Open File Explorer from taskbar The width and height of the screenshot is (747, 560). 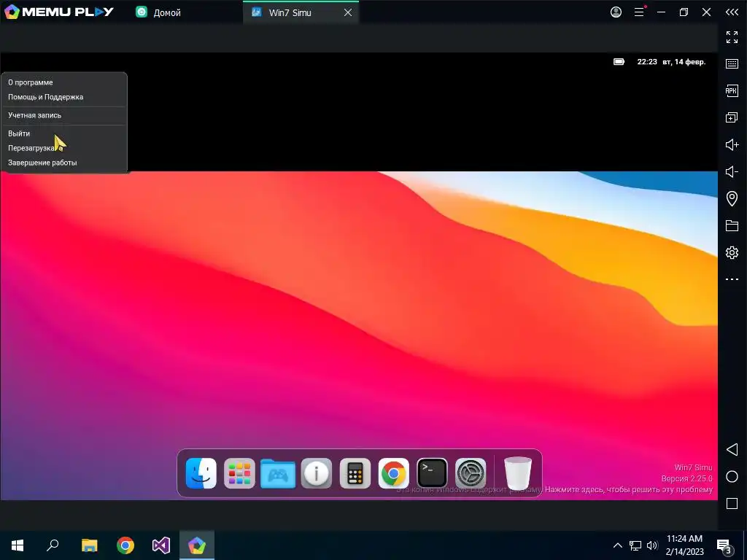(x=89, y=545)
